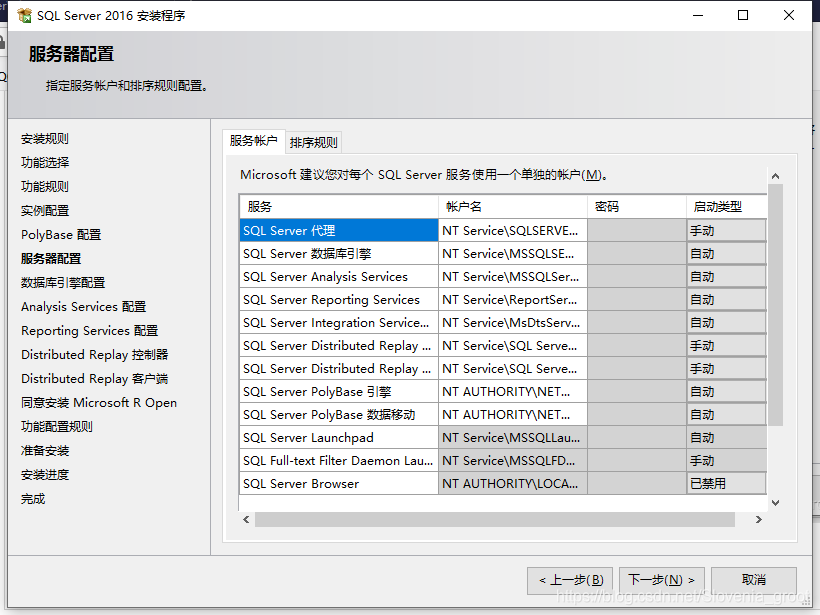Viewport: 820px width, 615px height.
Task: Select the SQL Server 数据库引擎 service row
Action: [339, 254]
